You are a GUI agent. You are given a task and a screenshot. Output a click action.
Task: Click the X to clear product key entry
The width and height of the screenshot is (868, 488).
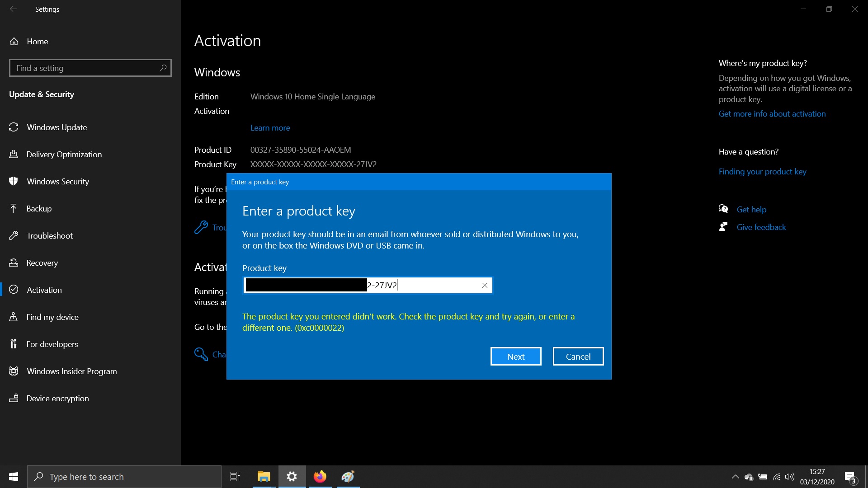(x=485, y=286)
